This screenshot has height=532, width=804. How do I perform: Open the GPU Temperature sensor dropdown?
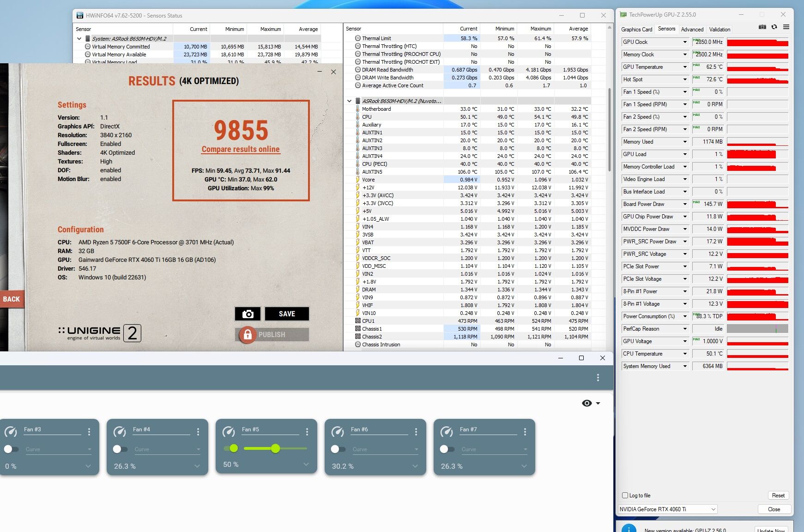pos(685,67)
